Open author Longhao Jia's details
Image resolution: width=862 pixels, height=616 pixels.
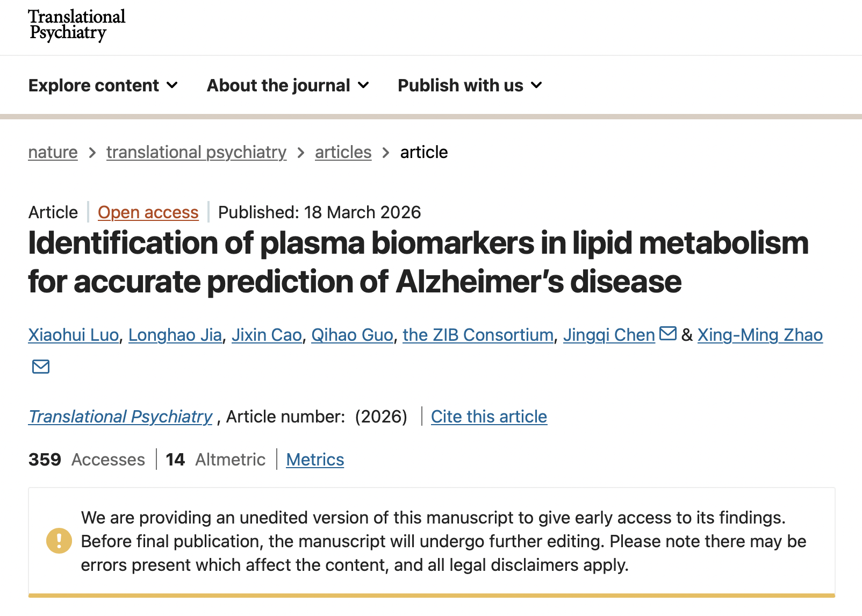click(175, 335)
